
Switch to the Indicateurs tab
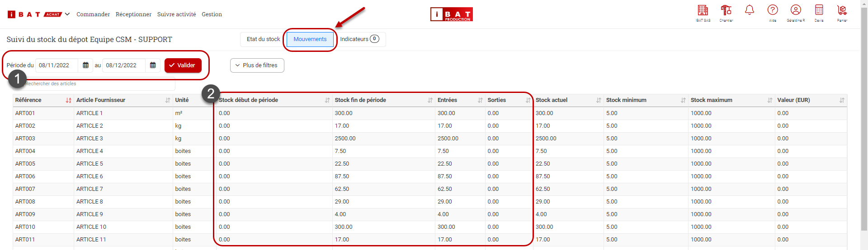[359, 39]
